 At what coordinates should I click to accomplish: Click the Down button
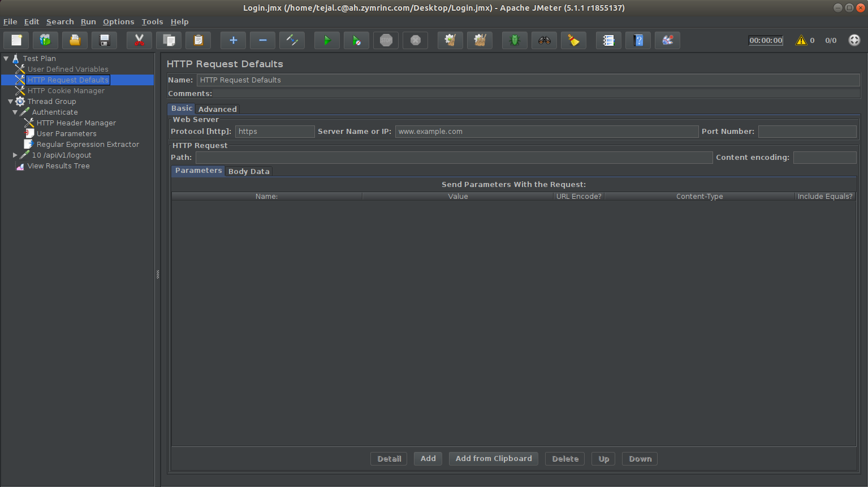click(640, 459)
